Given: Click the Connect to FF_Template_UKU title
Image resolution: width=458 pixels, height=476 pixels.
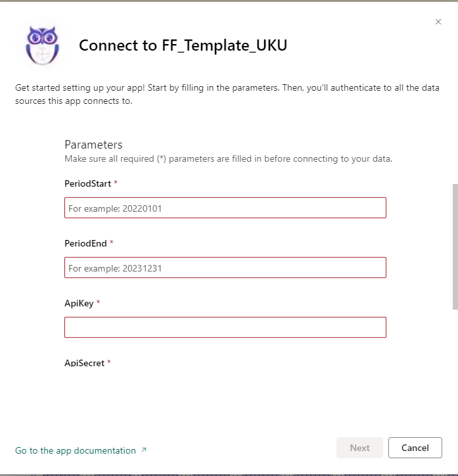Looking at the screenshot, I should tap(183, 45).
